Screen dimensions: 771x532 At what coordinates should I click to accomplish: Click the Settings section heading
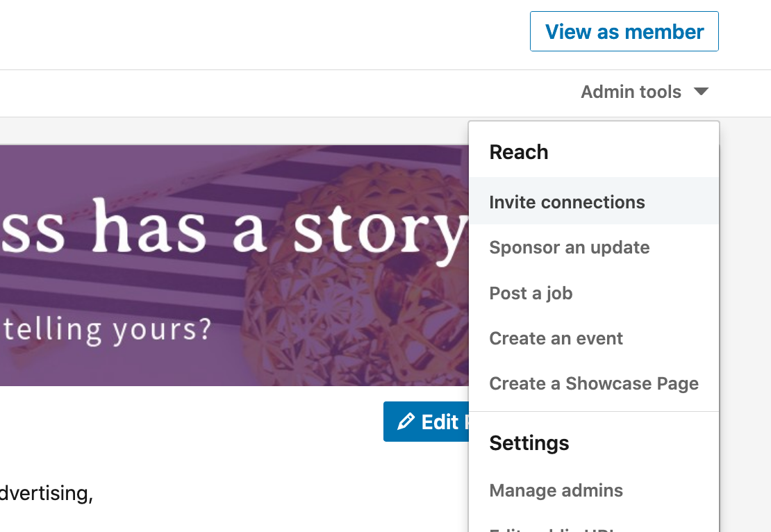coord(529,443)
